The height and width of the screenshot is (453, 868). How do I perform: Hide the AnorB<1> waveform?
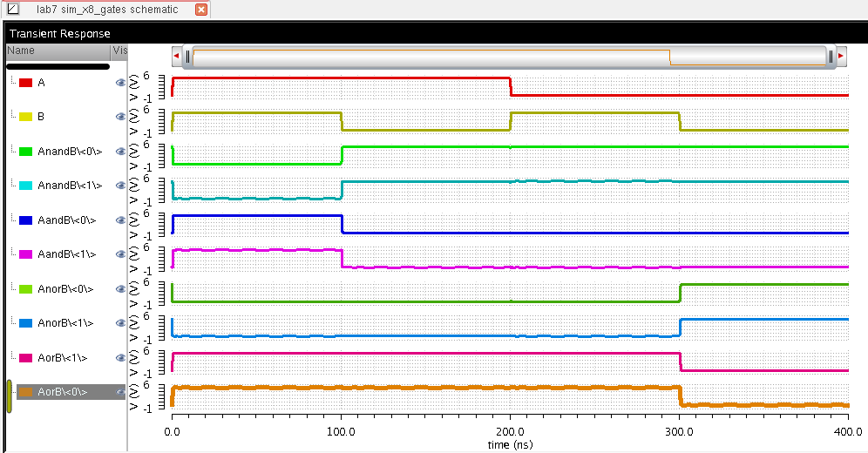(x=120, y=323)
